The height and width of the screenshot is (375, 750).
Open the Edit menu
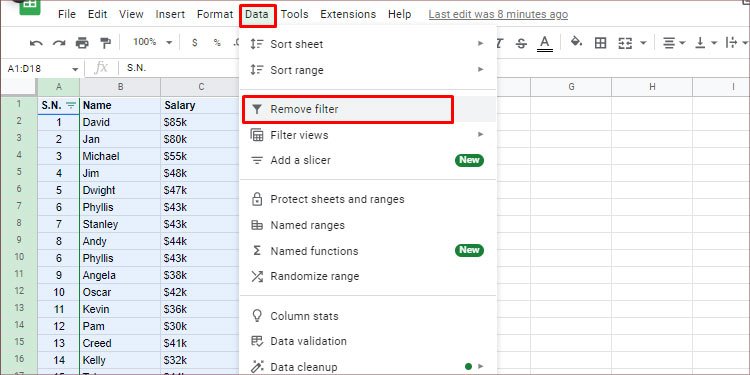pos(97,14)
